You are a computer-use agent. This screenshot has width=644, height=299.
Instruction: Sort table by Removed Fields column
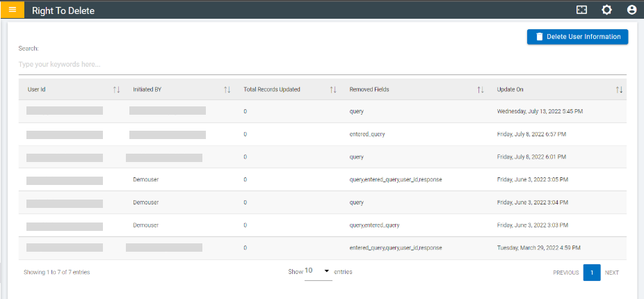pyautogui.click(x=480, y=90)
